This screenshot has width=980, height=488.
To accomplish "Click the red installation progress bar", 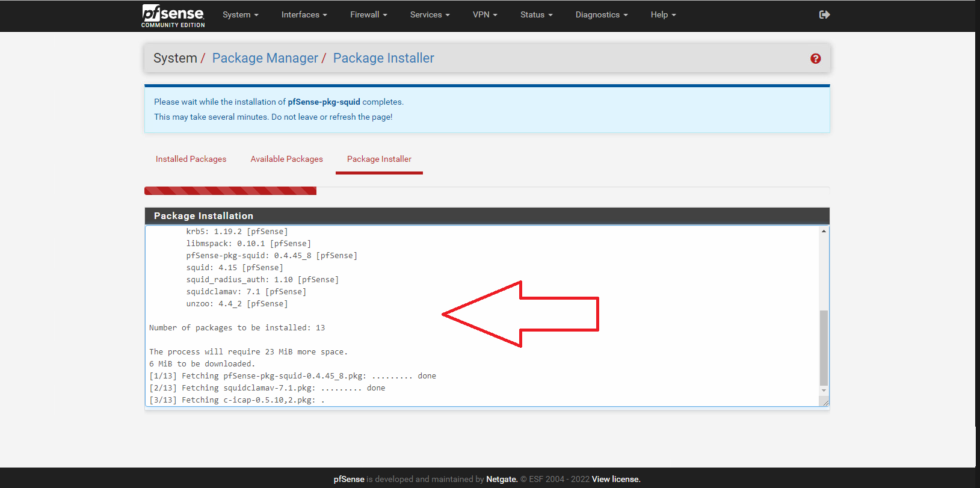I will [230, 191].
